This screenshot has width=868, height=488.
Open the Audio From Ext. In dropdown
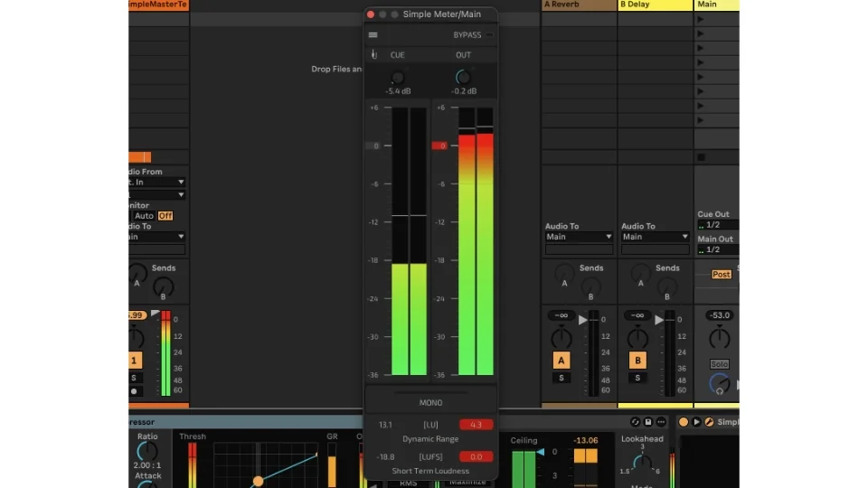point(157,182)
